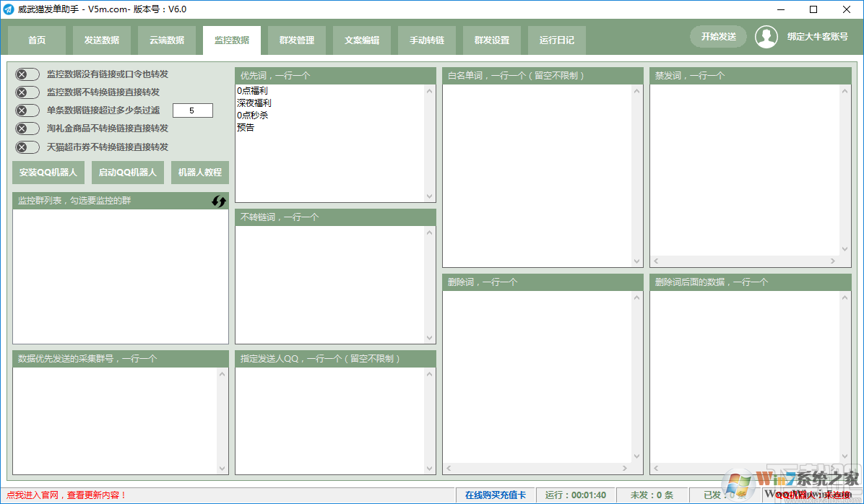The image size is (864, 504).
Task: Click the 运行：00:01:40 status entry
Action: (576, 495)
